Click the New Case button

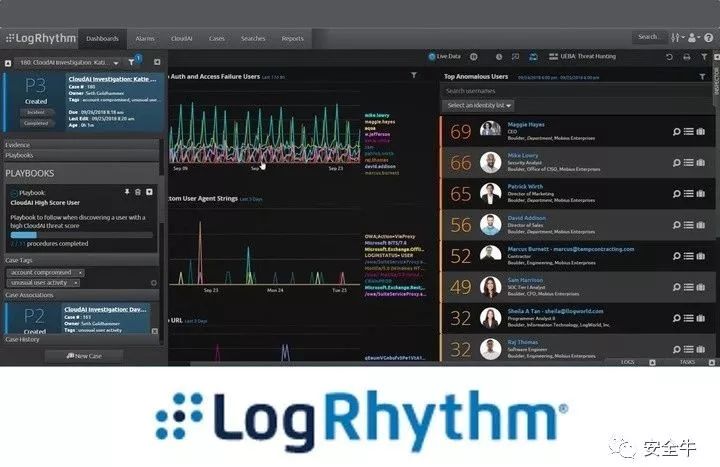tap(84, 356)
